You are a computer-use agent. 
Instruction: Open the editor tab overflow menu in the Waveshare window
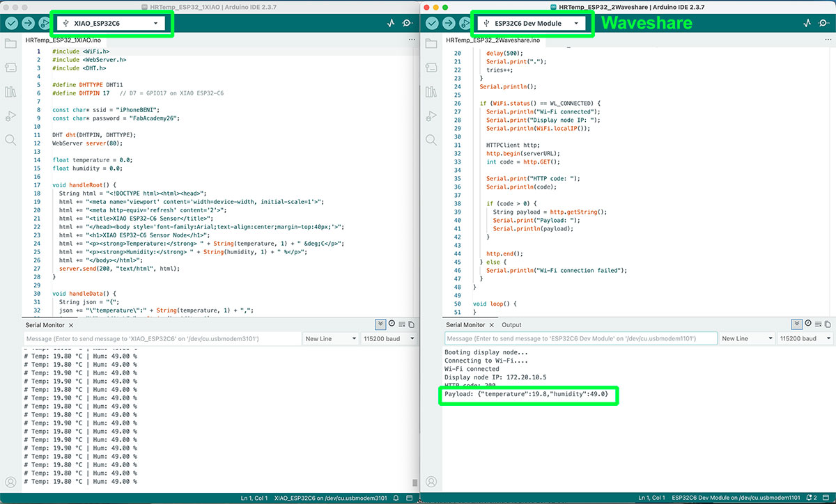point(827,40)
